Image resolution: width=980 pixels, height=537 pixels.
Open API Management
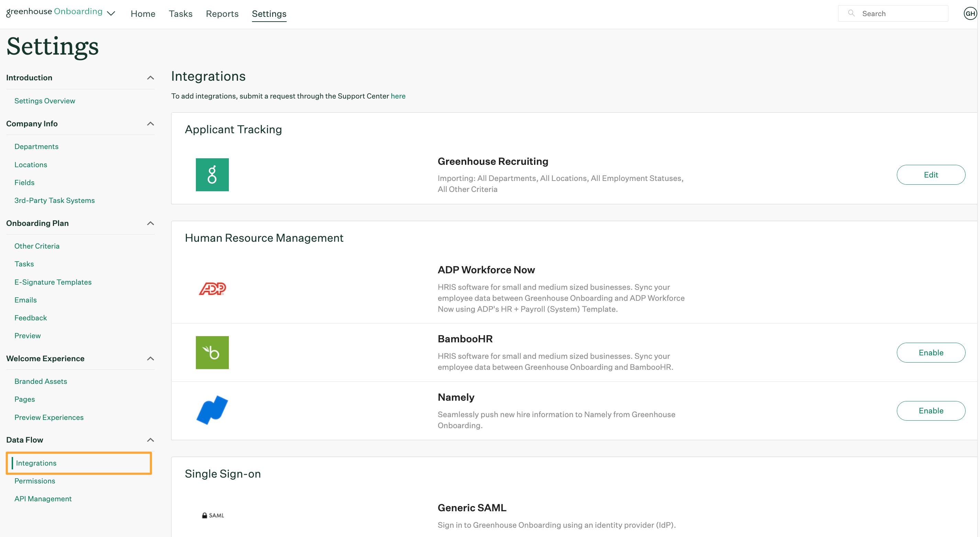click(43, 499)
